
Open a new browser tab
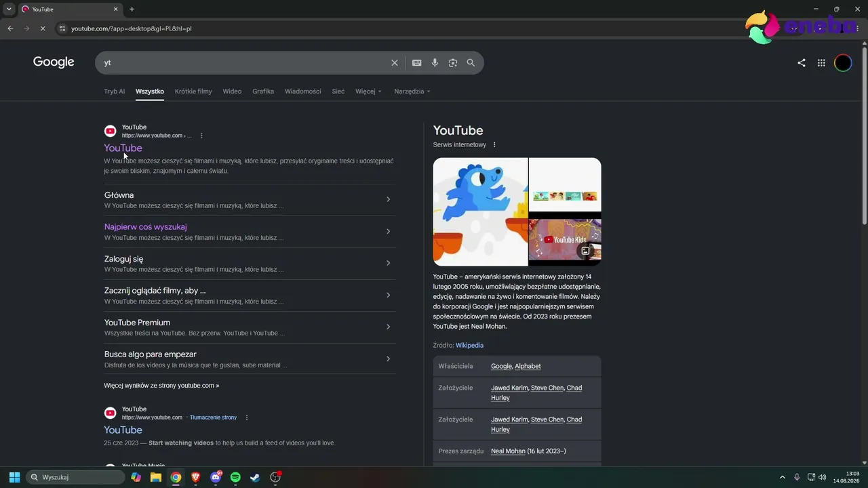[x=132, y=9]
